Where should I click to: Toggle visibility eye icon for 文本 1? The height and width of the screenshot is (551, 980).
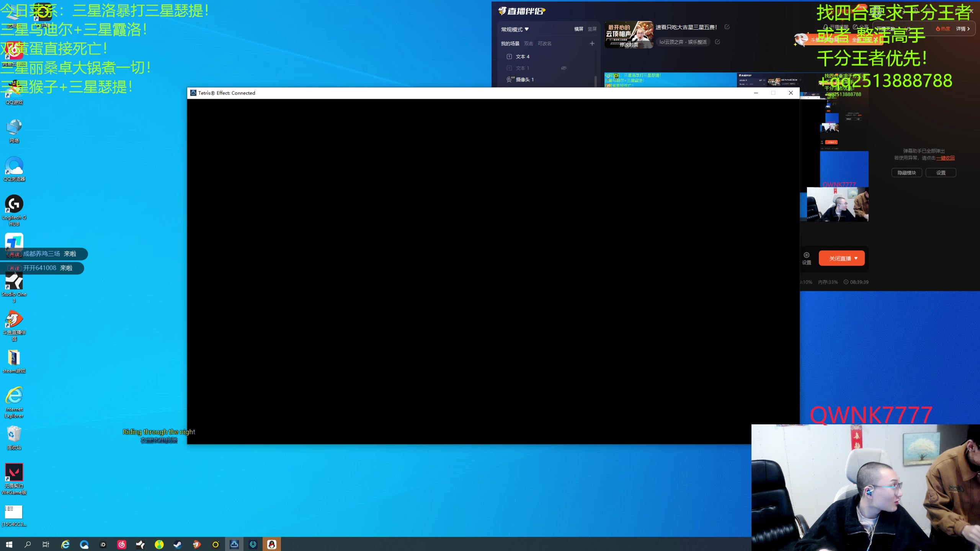tap(563, 68)
